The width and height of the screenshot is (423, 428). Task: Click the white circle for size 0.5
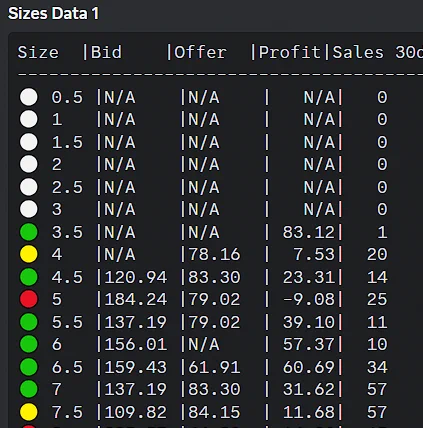pyautogui.click(x=29, y=97)
